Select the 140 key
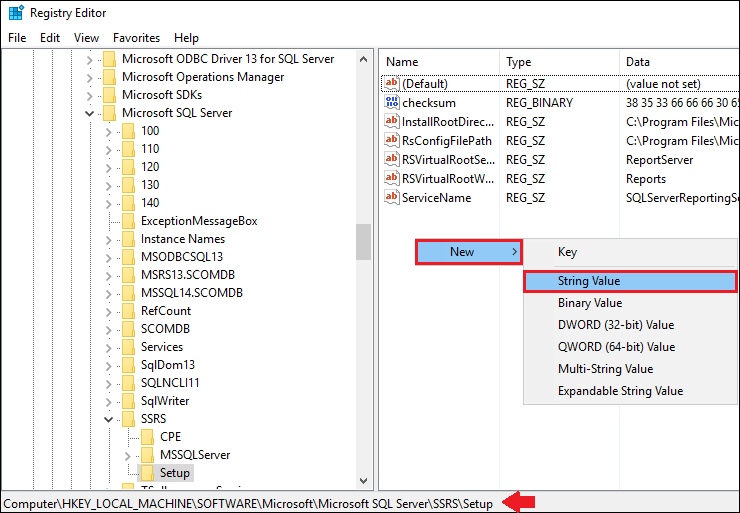This screenshot has width=740, height=513. [x=150, y=203]
